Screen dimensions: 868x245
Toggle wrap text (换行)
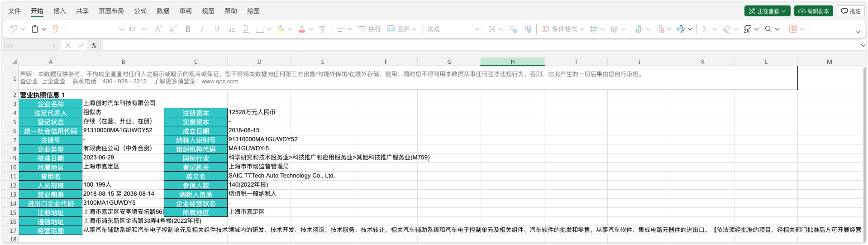(369, 29)
